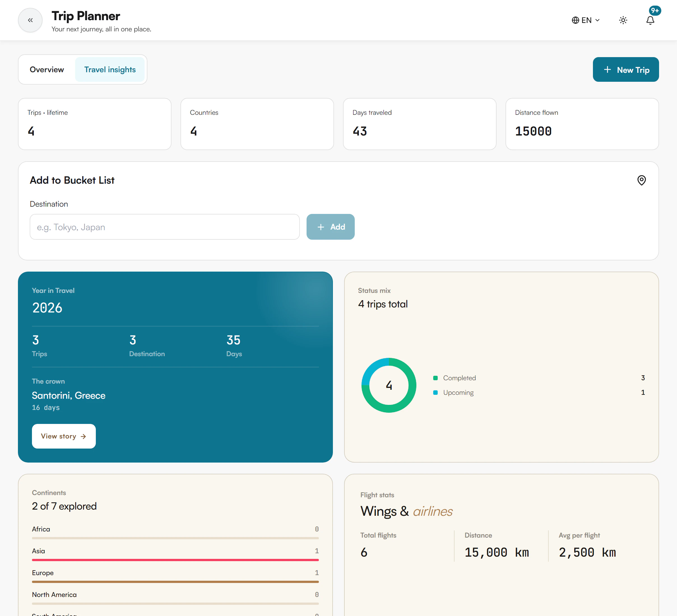The width and height of the screenshot is (677, 616).
Task: Click the Asia progress bar
Action: [175, 560]
